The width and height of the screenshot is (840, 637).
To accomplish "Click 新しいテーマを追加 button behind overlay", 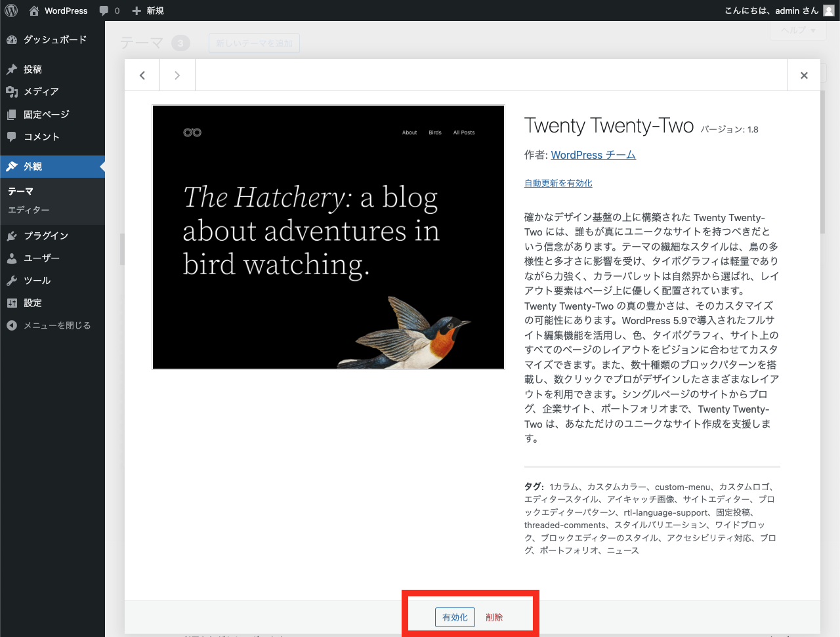I will coord(255,43).
